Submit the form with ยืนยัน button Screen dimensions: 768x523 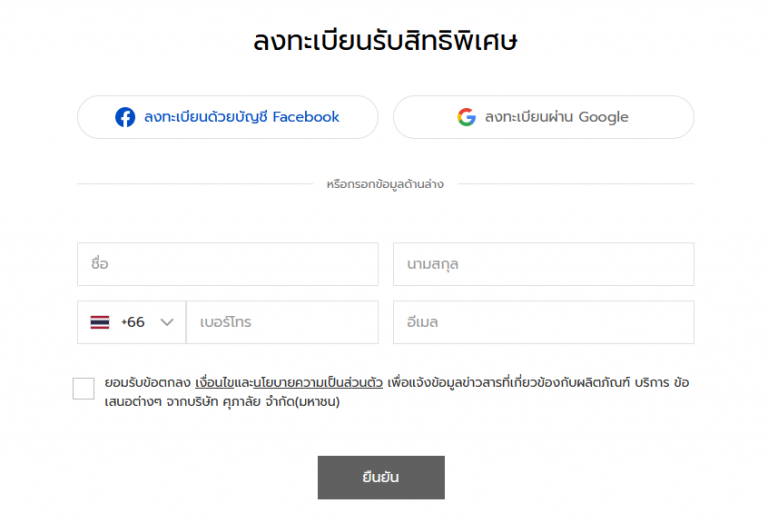click(x=381, y=477)
